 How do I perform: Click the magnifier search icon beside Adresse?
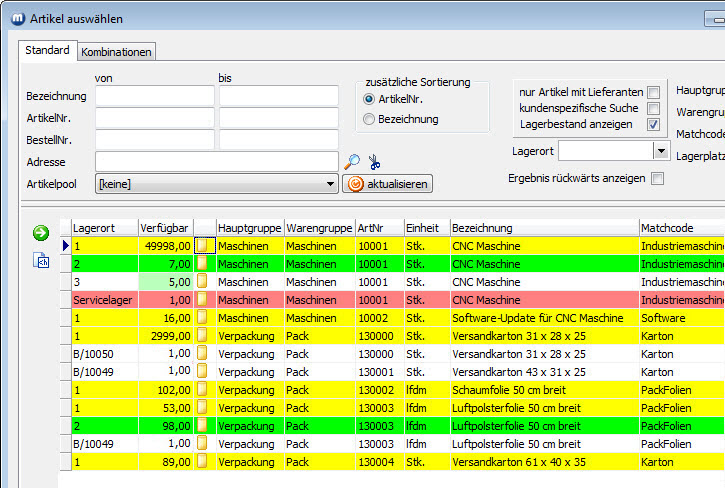pos(351,161)
